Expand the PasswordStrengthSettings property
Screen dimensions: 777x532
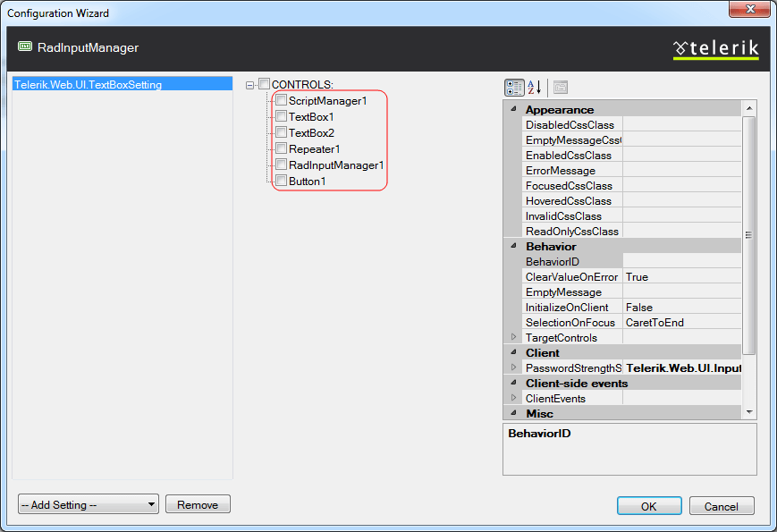click(x=513, y=367)
